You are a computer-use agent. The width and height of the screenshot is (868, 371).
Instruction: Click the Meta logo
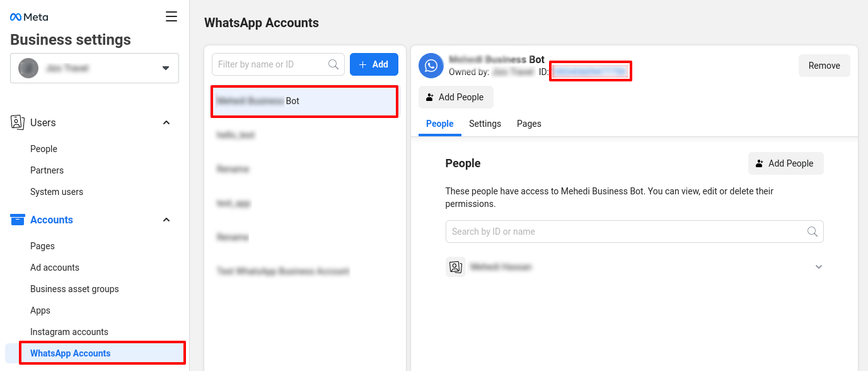point(29,17)
